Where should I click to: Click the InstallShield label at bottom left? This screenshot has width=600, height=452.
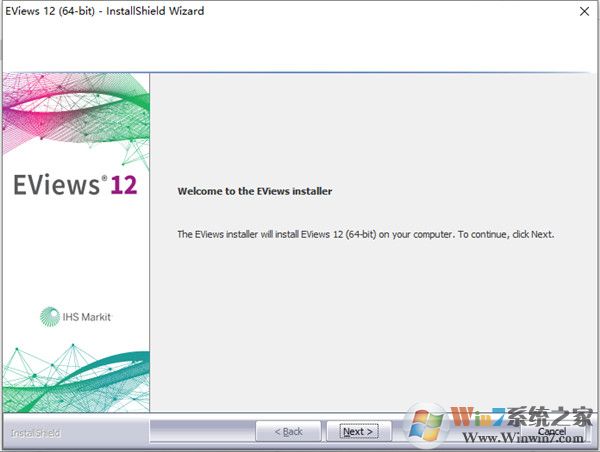point(35,433)
